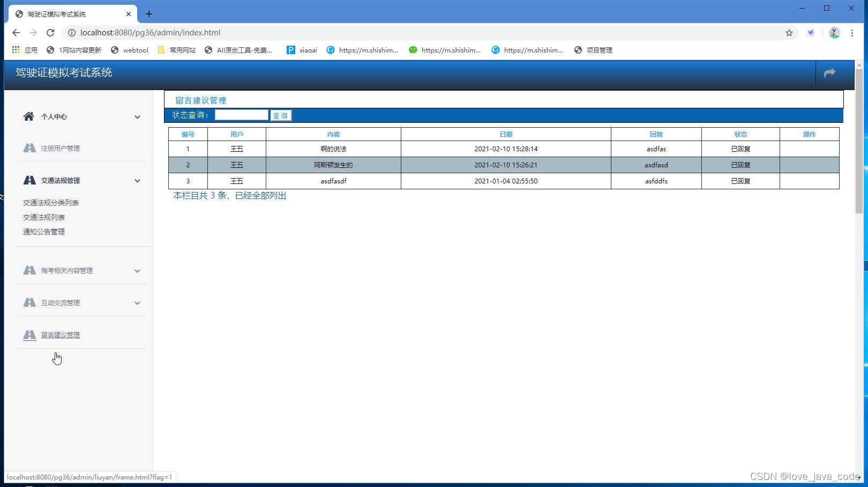Click the road icon beside 注册用户管理

pos(29,148)
